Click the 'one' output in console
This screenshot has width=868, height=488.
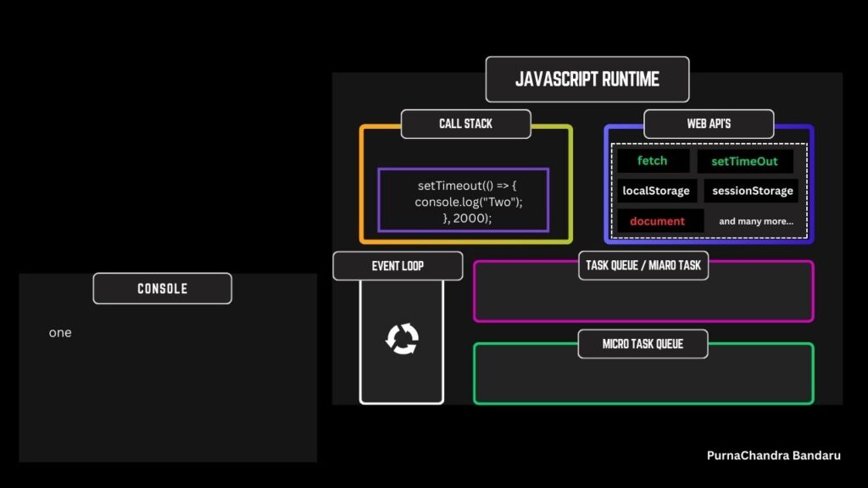[x=60, y=333]
